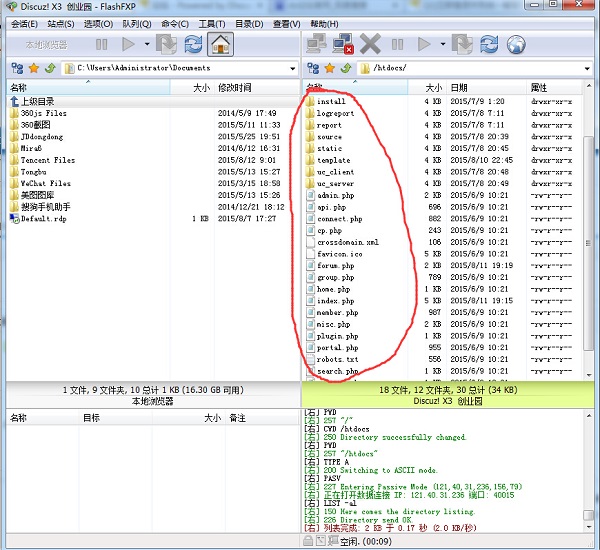Click the Connect icon in remote toolbar

317,44
